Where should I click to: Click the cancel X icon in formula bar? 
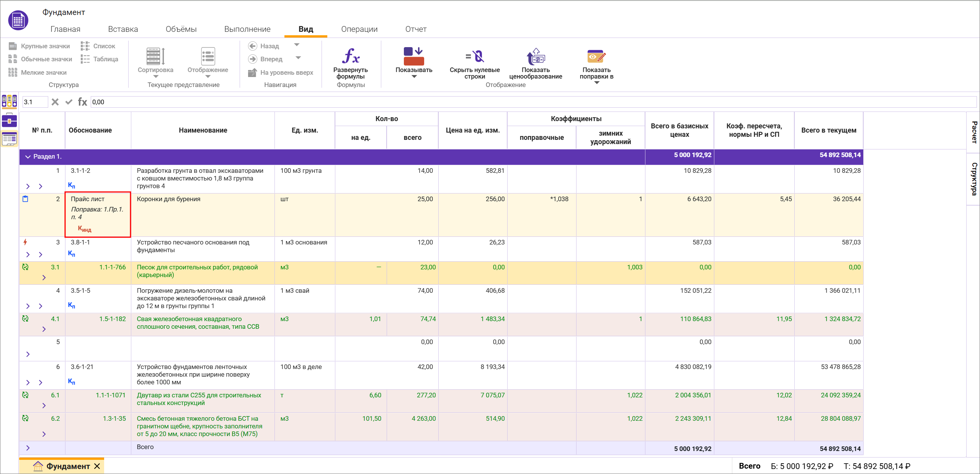55,102
